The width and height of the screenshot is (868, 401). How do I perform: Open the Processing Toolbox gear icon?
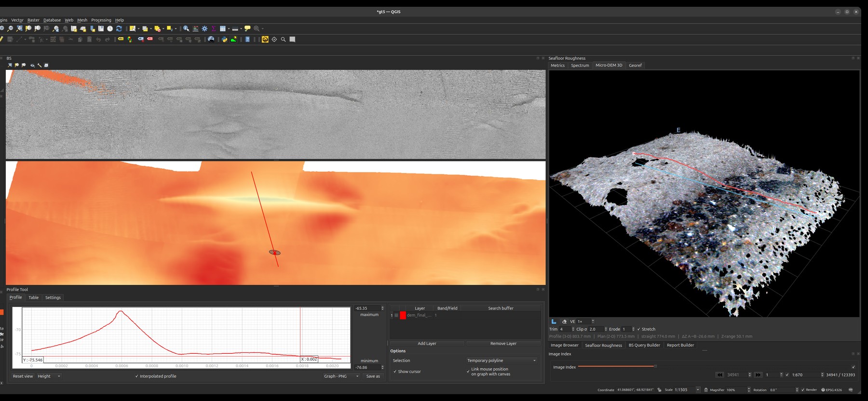[x=204, y=28]
